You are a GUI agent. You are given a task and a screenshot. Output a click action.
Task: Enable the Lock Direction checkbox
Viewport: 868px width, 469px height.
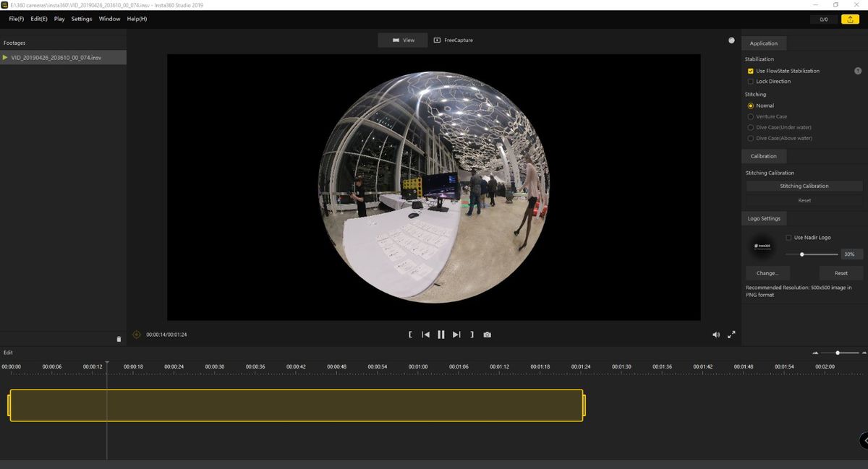click(x=751, y=81)
